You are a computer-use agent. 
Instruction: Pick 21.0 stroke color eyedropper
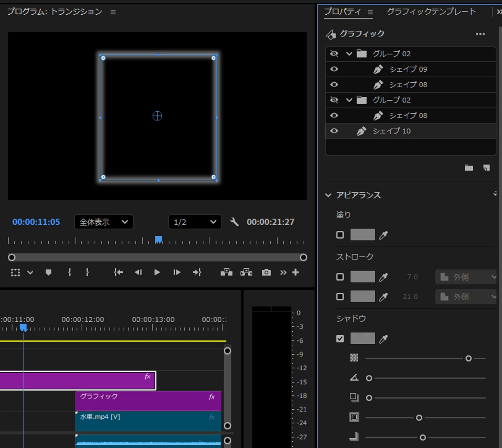(x=383, y=297)
